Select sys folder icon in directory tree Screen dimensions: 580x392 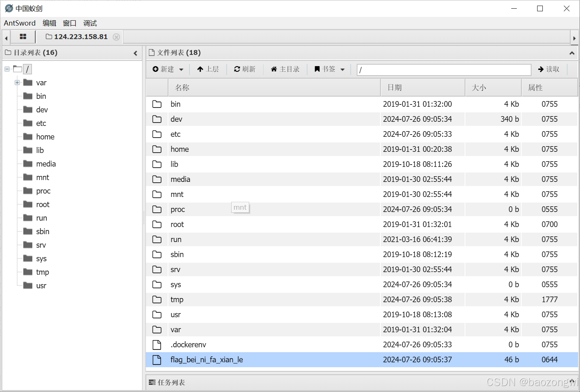[28, 258]
